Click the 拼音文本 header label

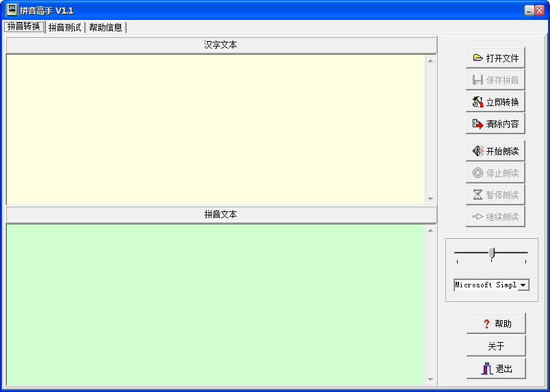click(x=221, y=214)
